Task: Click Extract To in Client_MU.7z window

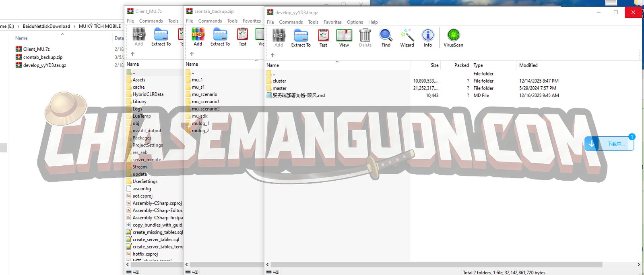Action: (161, 37)
